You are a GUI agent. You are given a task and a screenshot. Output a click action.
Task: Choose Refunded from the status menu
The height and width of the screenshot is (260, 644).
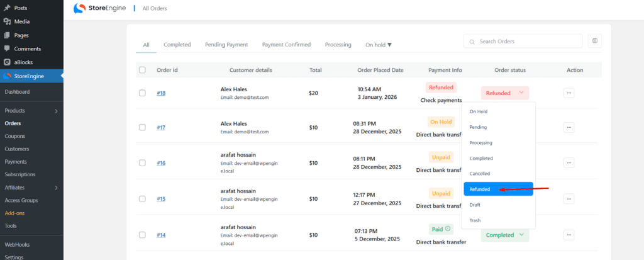tap(498, 189)
